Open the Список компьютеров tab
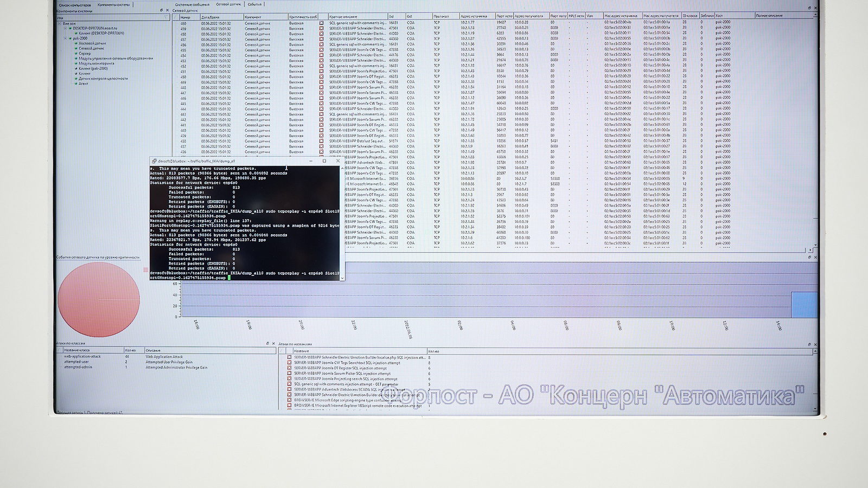Image resolution: width=868 pixels, height=488 pixels. (x=75, y=5)
